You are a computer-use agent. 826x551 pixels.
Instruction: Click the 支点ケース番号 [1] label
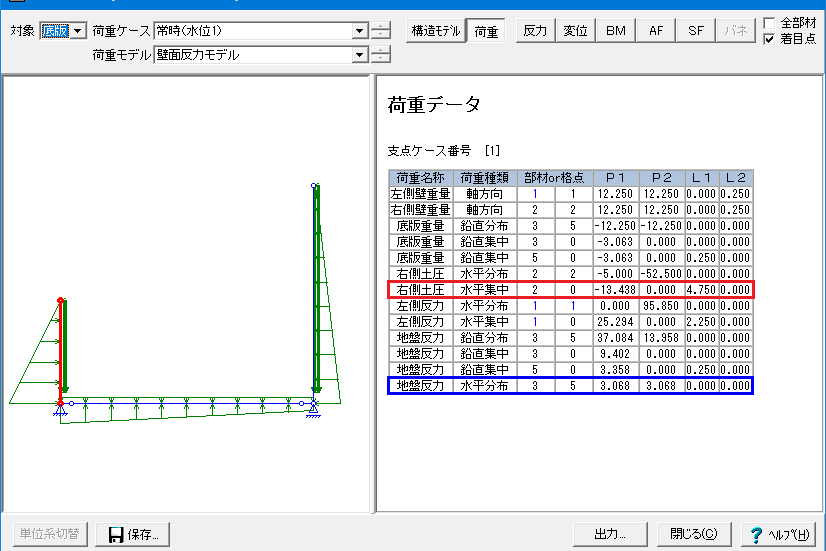click(444, 151)
